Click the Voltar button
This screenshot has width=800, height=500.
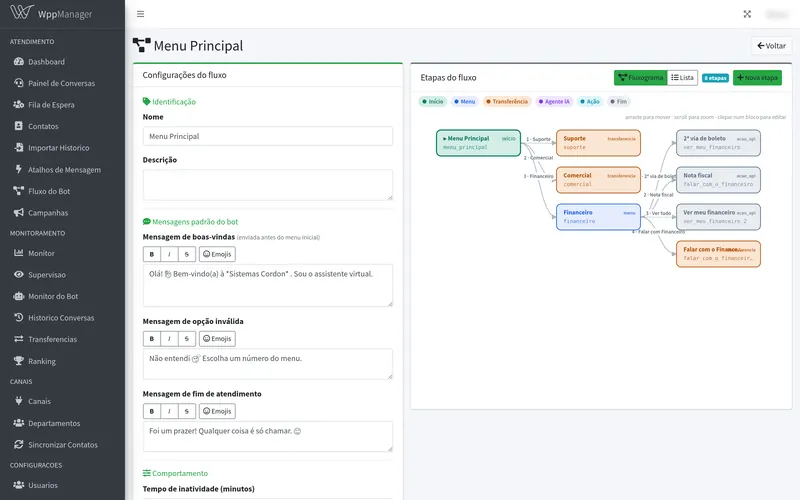pyautogui.click(x=771, y=46)
